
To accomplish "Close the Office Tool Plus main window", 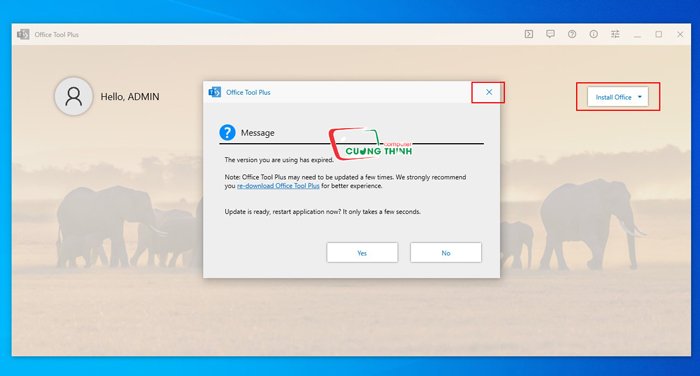I will pyautogui.click(x=680, y=34).
